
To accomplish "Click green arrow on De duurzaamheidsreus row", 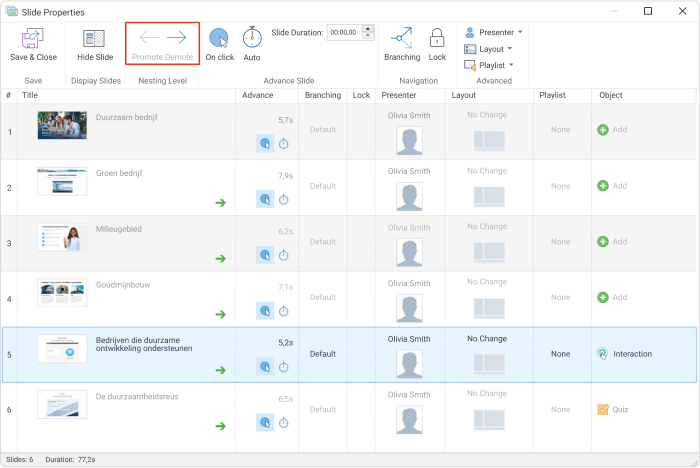I will (x=221, y=426).
